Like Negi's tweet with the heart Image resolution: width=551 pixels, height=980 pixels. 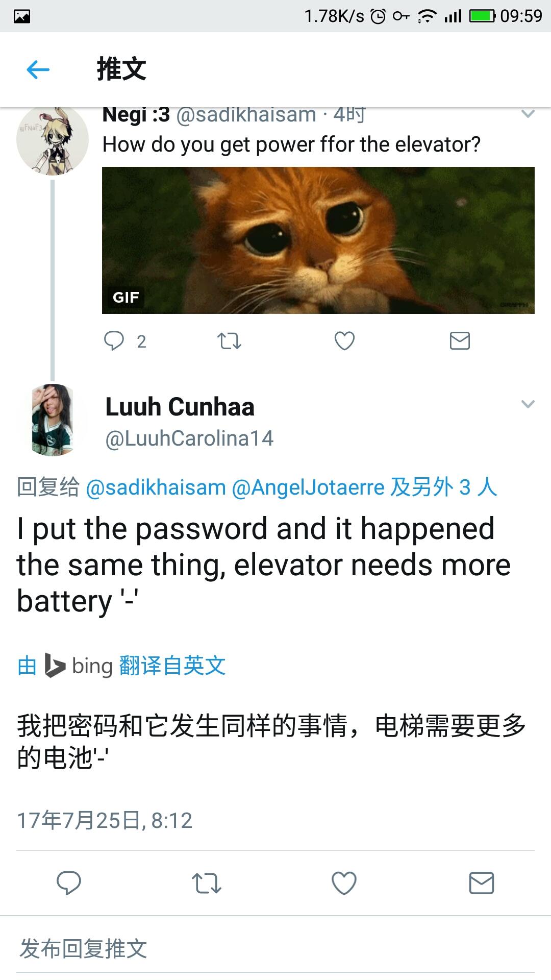[x=344, y=340]
